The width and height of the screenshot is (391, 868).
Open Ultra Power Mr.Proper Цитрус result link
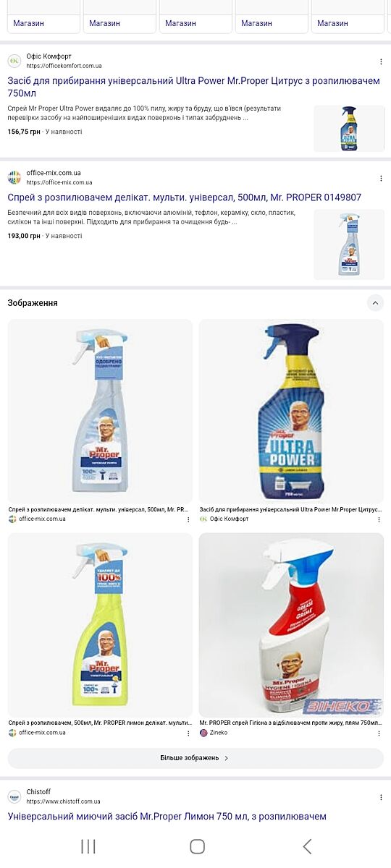[x=194, y=88]
